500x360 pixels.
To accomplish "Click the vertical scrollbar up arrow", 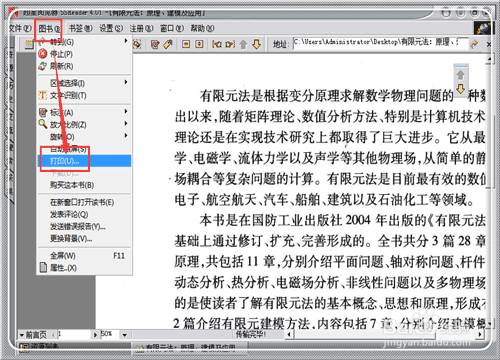I will pyautogui.click(x=489, y=60).
